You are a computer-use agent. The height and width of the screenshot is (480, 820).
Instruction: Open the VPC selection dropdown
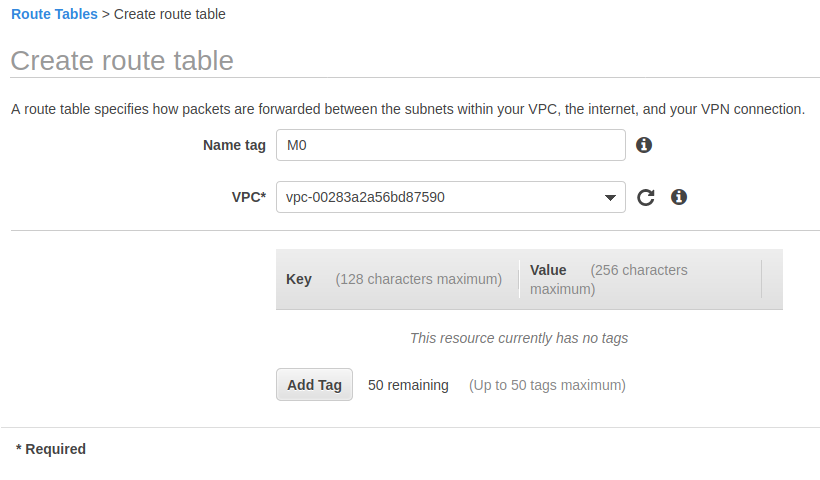pos(440,197)
